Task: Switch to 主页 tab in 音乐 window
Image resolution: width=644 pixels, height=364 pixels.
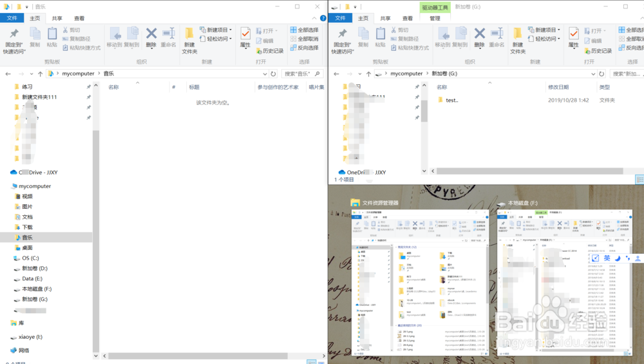Action: coord(35,18)
